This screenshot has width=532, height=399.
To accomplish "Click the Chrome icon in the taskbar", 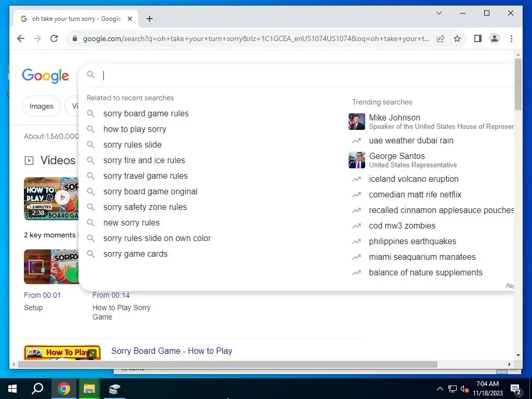I will click(64, 389).
